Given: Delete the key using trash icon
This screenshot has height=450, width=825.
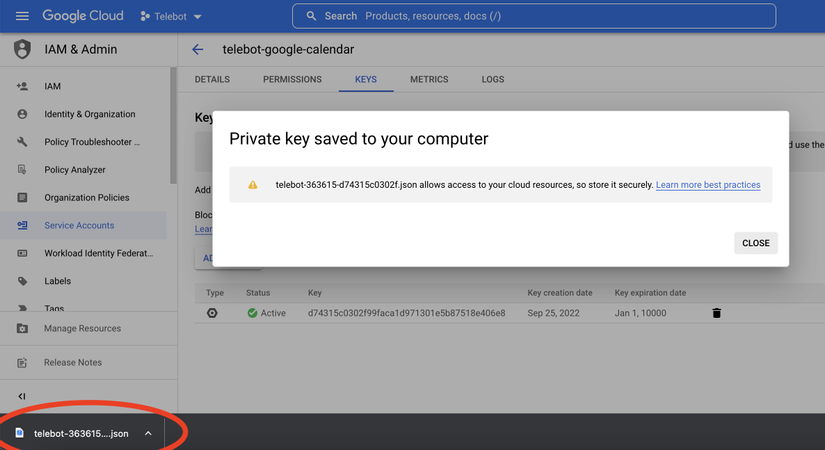Looking at the screenshot, I should tap(716, 313).
